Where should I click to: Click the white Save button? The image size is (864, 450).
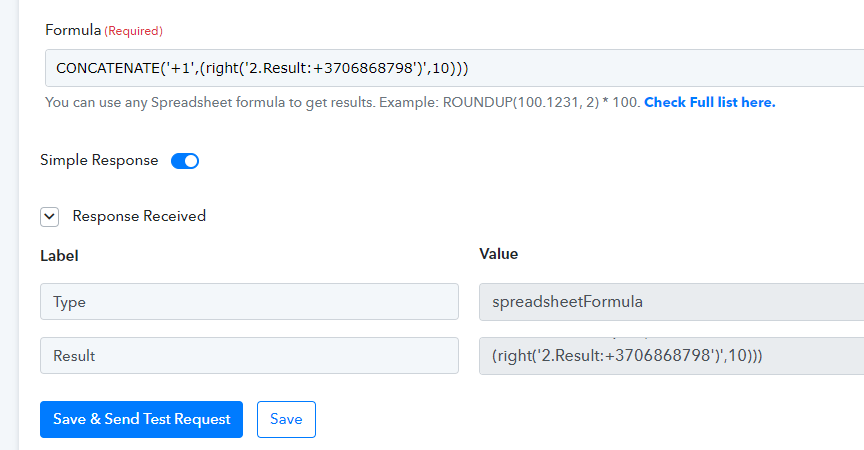point(286,419)
